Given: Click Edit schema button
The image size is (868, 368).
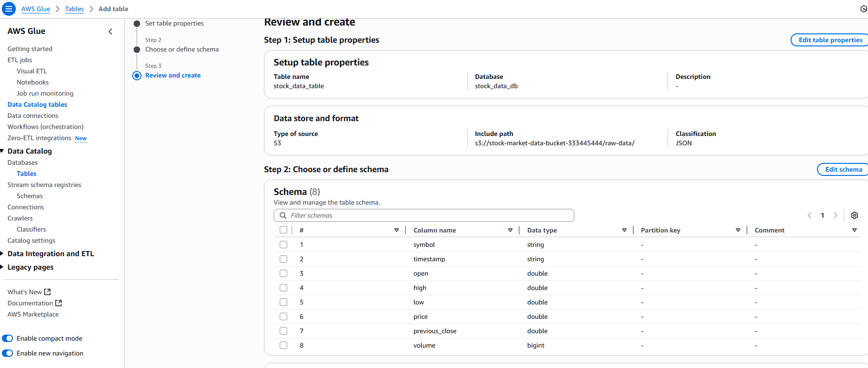Looking at the screenshot, I should 843,169.
